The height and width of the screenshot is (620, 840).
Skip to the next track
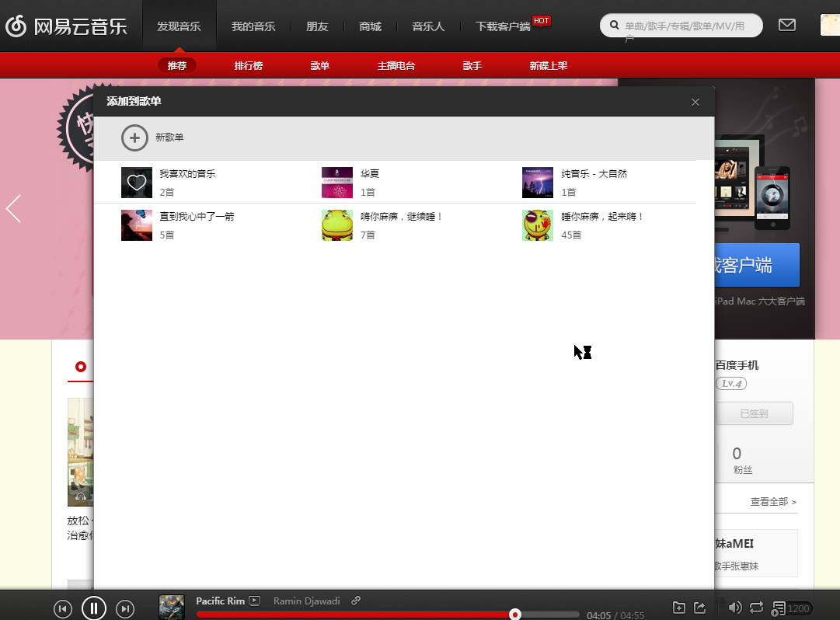125,609
